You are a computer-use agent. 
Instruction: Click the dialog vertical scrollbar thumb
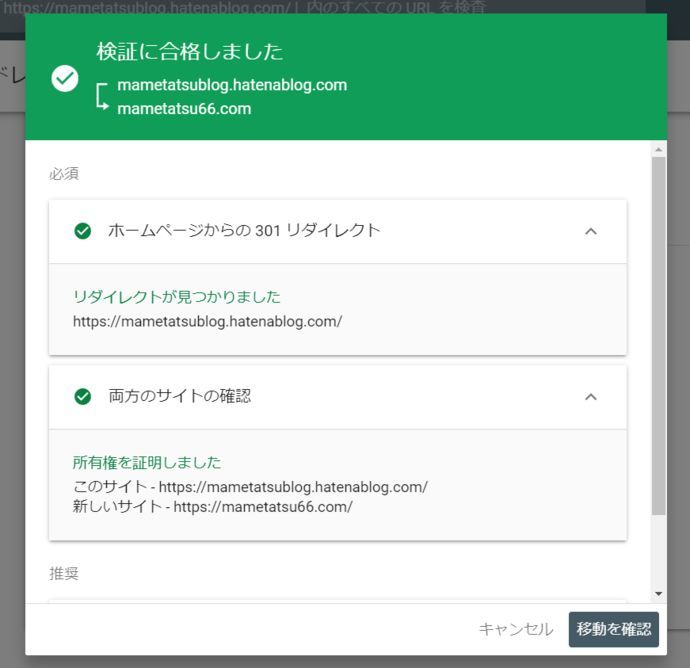pos(658,335)
